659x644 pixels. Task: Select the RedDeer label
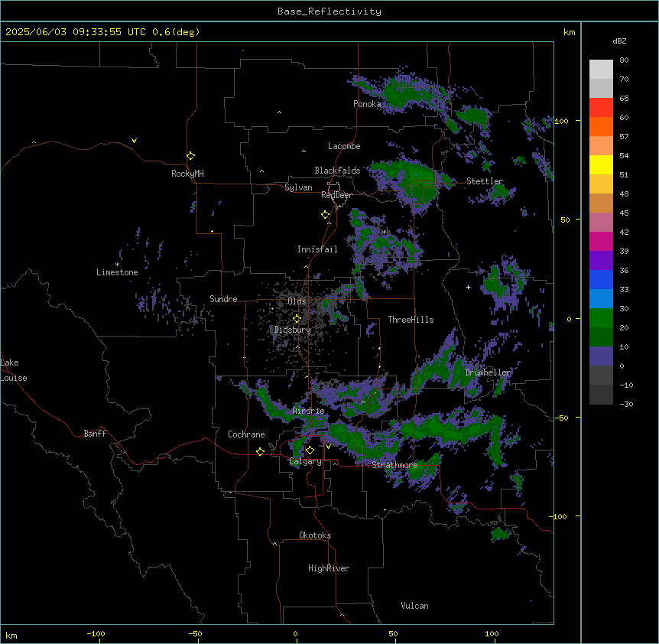point(336,195)
